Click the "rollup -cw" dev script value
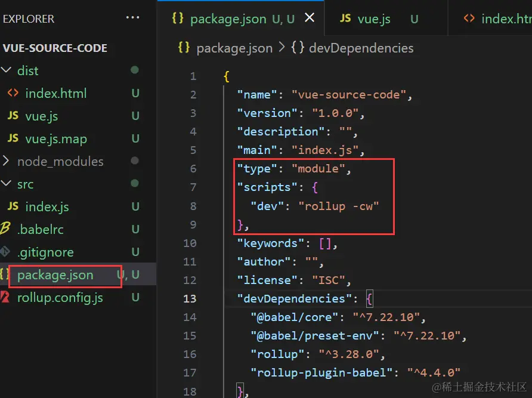This screenshot has height=398, width=532. coord(339,206)
